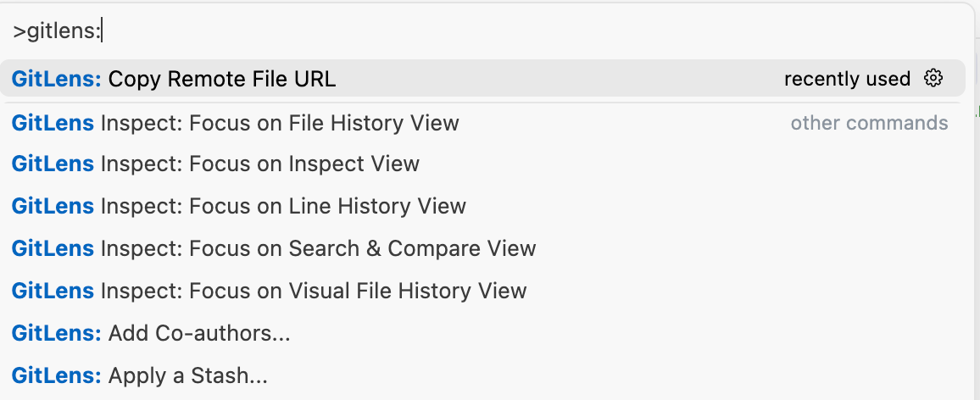Click blue GitLens prefix on File History View row
This screenshot has height=400, width=980.
click(53, 123)
